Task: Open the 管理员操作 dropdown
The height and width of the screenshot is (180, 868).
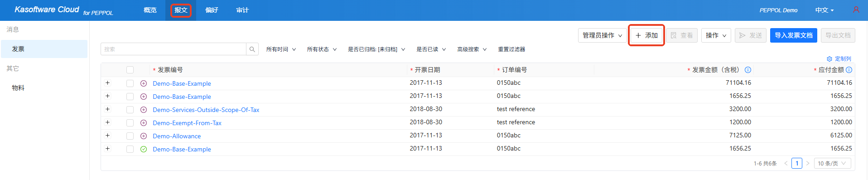Action: pyautogui.click(x=602, y=35)
